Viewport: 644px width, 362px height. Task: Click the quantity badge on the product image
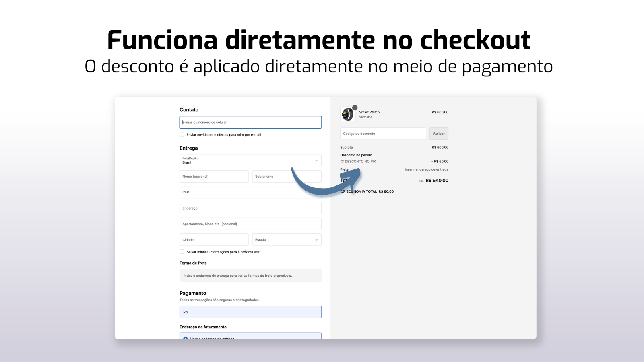[x=355, y=107]
